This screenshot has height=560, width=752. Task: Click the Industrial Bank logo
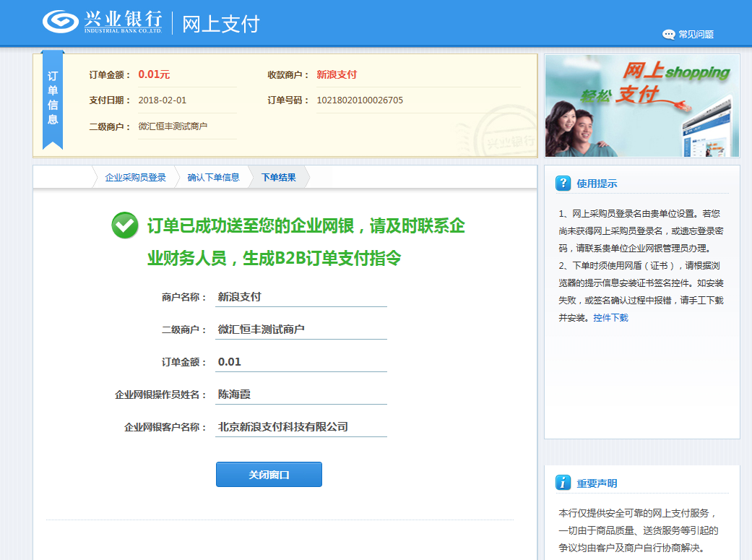pyautogui.click(x=103, y=22)
